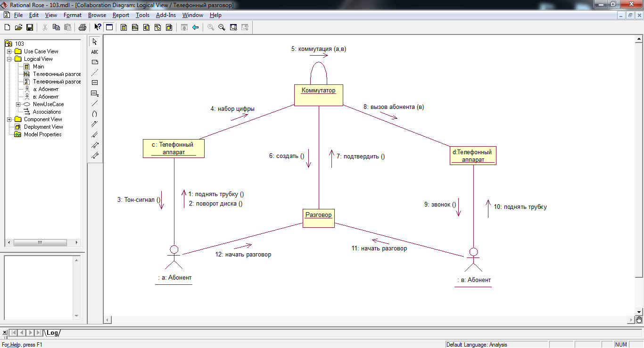
Task: Select root node 103 in browser
Action: 19,44
